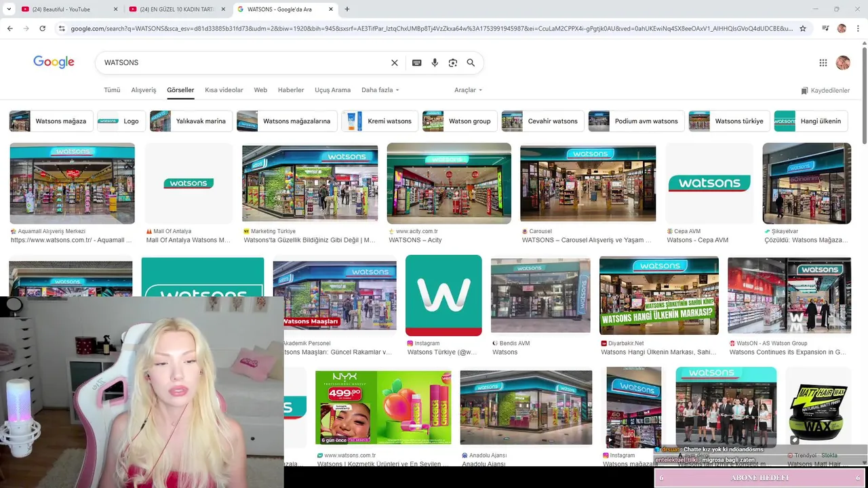Viewport: 868px width, 488px height.
Task: Open the Marketing Türkiye storefront image
Action: [x=310, y=184]
